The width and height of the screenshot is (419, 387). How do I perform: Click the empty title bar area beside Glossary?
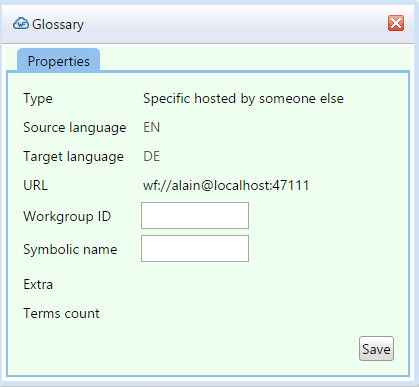pos(233,24)
